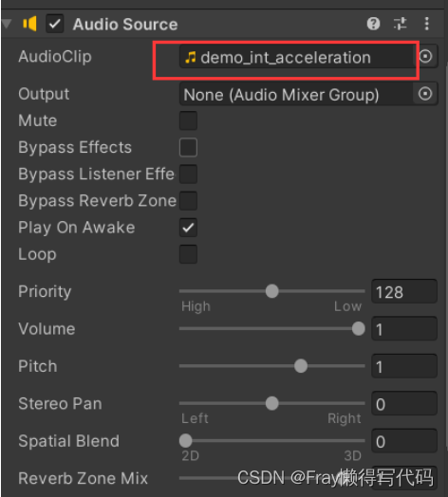Viewport: 448px width, 497px height.
Task: Open Audio Source help reference icon
Action: pos(373,24)
